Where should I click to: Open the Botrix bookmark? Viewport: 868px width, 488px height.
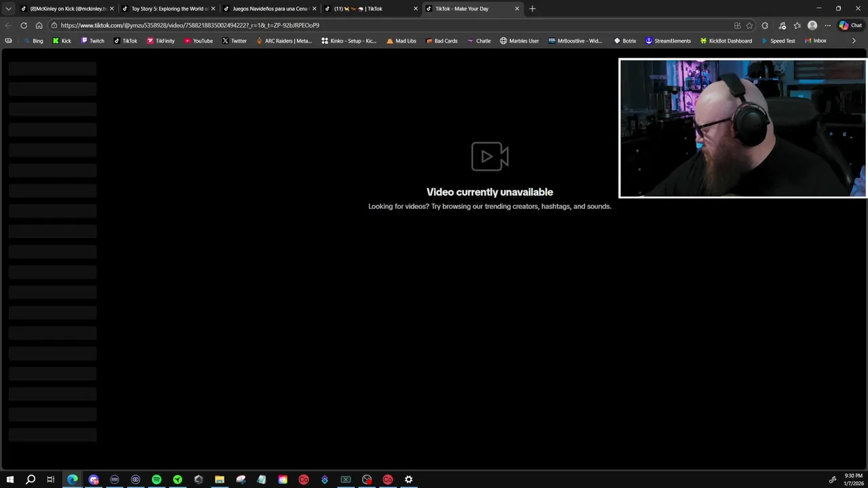pos(625,41)
